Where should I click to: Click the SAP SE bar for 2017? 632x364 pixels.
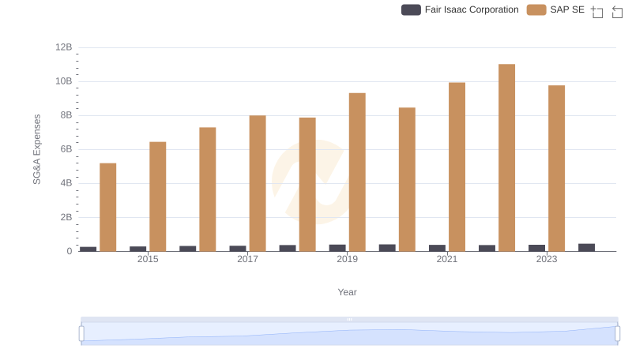click(x=258, y=184)
